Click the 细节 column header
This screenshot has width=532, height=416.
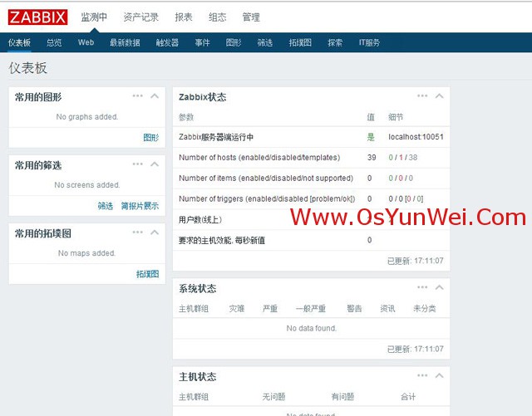[x=396, y=117]
